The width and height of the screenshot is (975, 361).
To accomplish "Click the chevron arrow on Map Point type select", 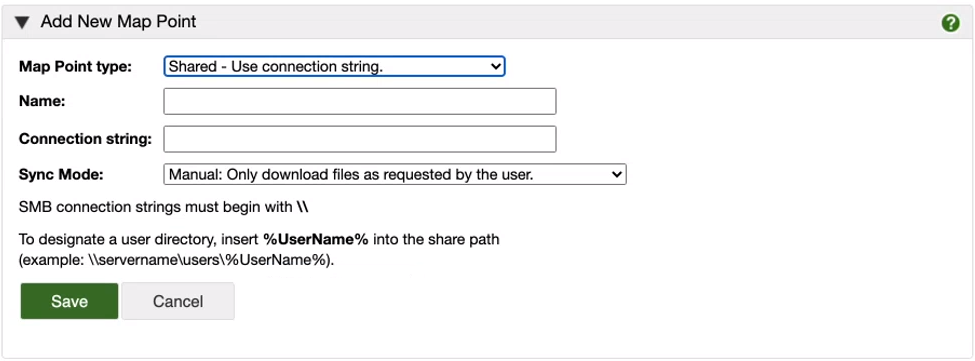I will click(x=495, y=66).
